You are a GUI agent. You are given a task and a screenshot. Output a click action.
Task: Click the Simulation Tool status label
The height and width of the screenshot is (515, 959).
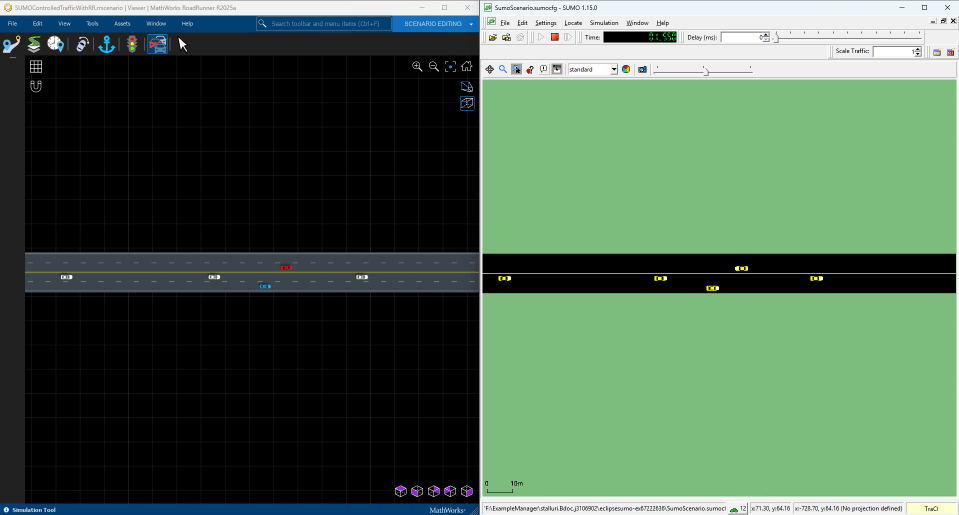(34, 510)
